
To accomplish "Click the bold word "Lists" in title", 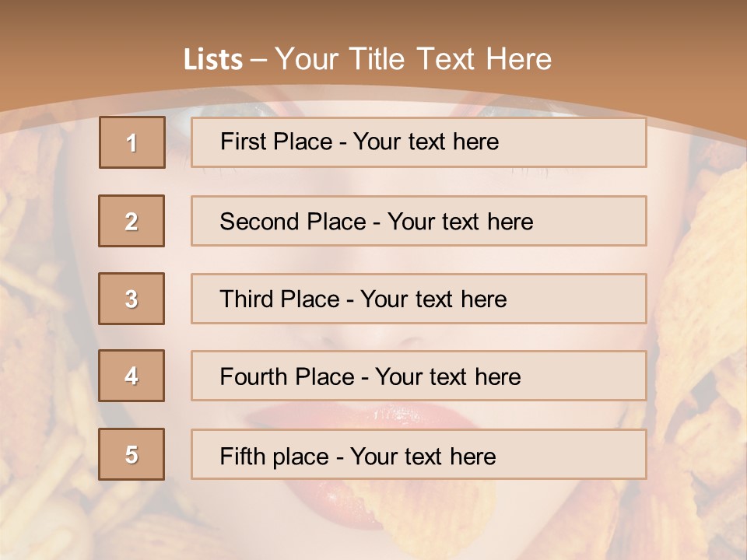I will [212, 60].
